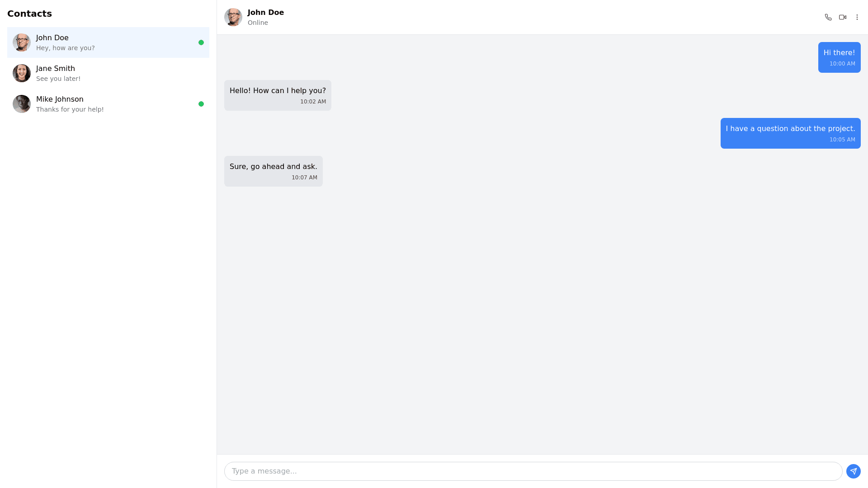Click Jane Smith's avatar in contacts

pyautogui.click(x=22, y=73)
